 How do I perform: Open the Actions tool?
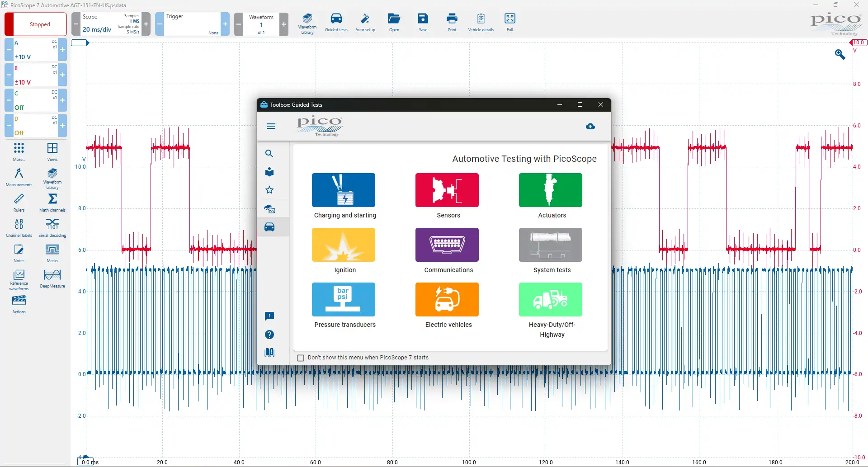click(x=19, y=304)
